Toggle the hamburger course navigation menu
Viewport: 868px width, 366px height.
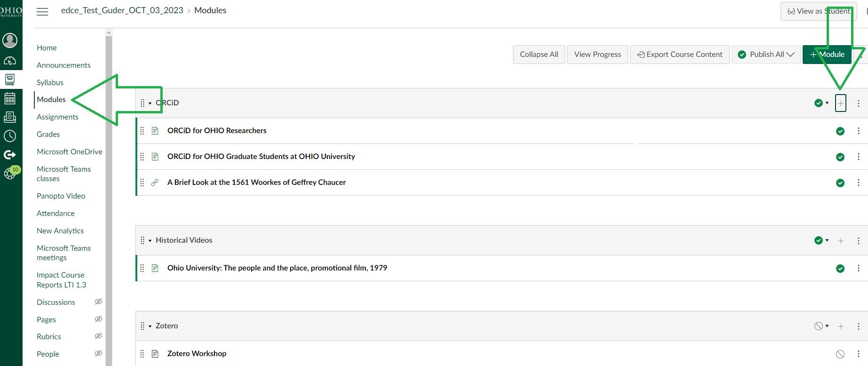[42, 12]
